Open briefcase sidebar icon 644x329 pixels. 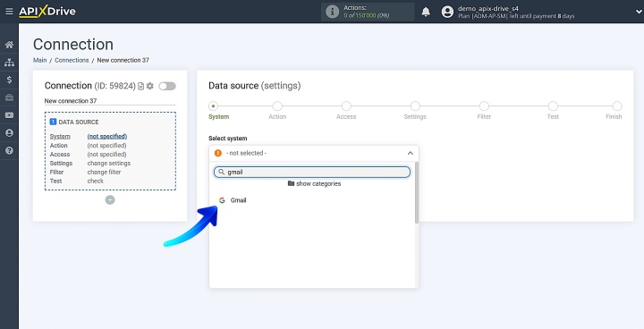[x=9, y=97]
